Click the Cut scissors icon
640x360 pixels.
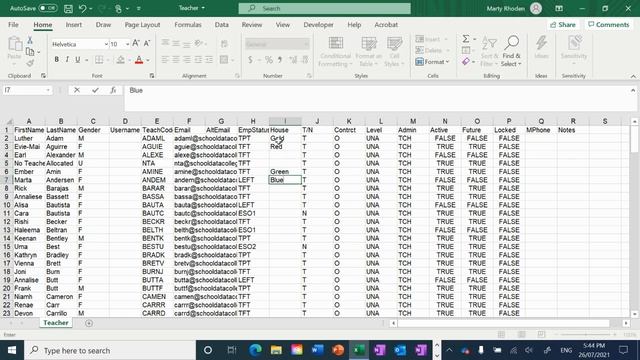30,40
